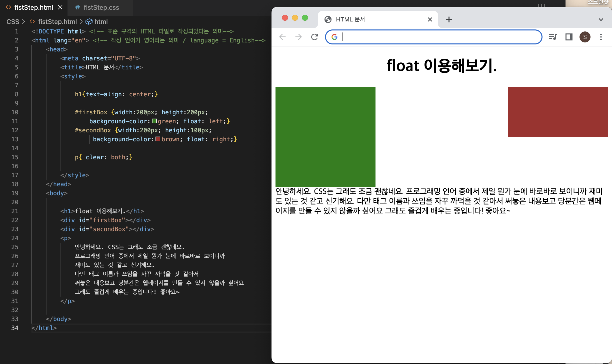
Task: Click the Chrome address bar field
Action: pos(440,37)
